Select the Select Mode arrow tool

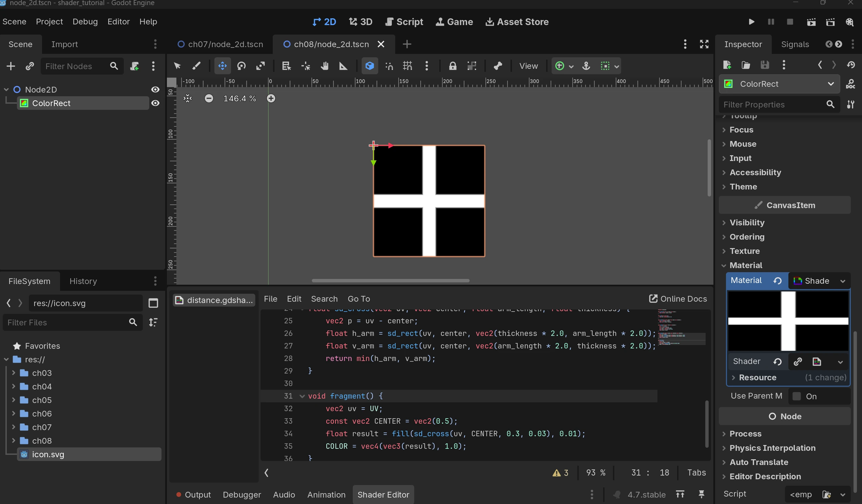(x=177, y=66)
